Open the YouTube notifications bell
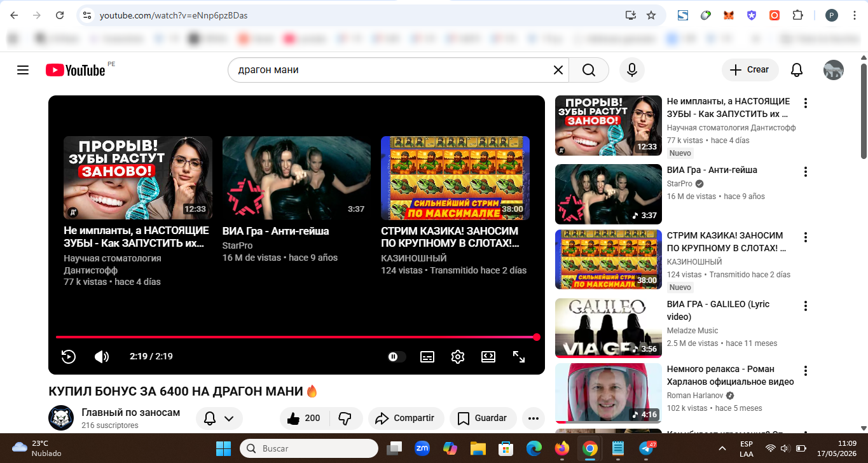The image size is (868, 463). (x=797, y=70)
